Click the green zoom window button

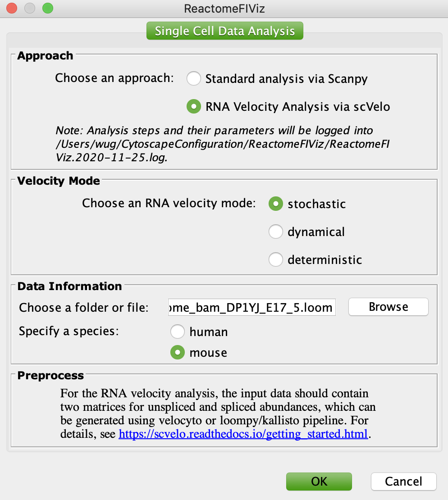point(48,8)
